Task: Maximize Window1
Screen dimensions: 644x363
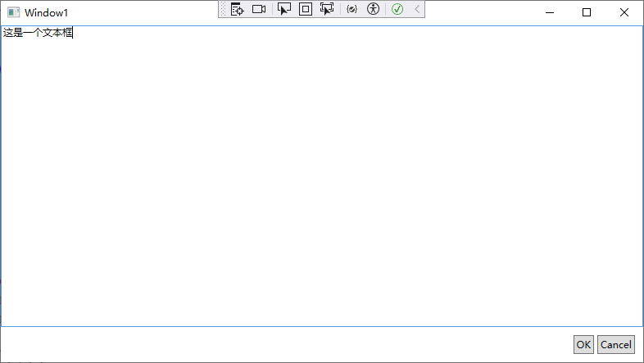Action: click(x=587, y=13)
